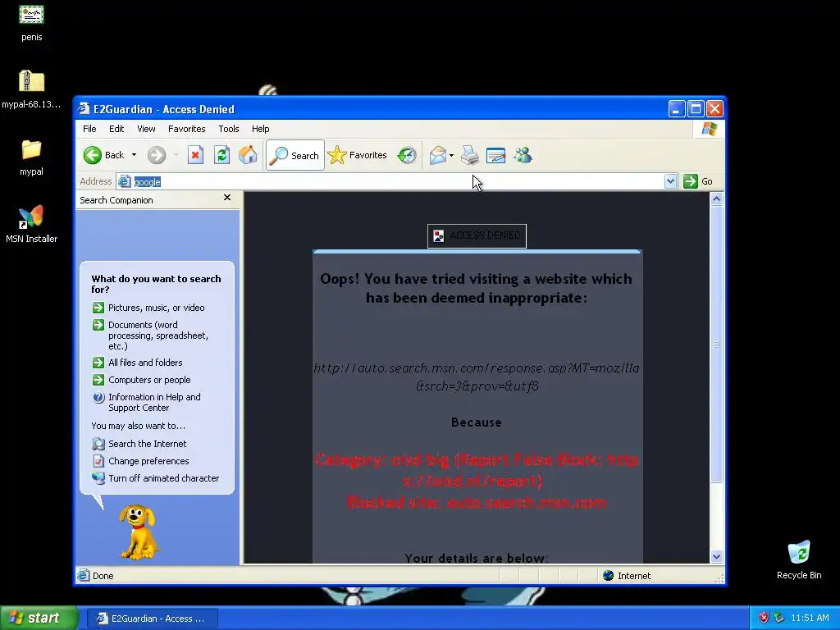Click the page icon beside Done status
840x630 pixels.
pyautogui.click(x=83, y=575)
